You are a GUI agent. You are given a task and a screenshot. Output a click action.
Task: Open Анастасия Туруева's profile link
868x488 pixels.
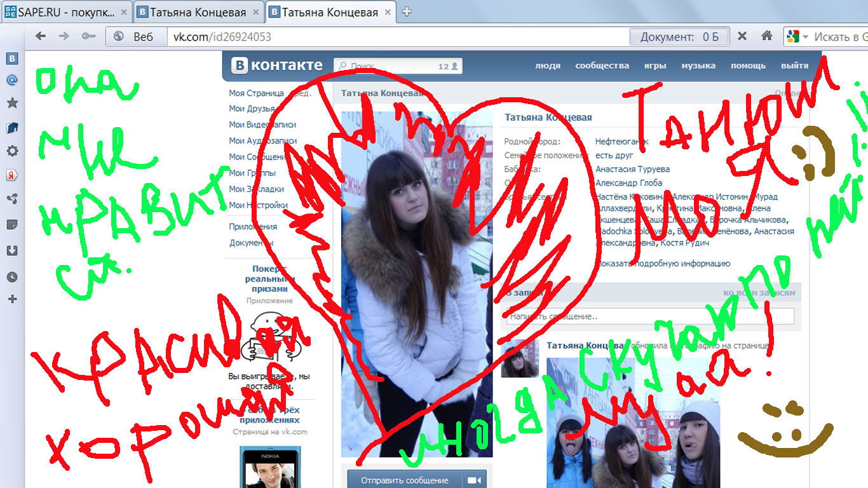point(632,169)
